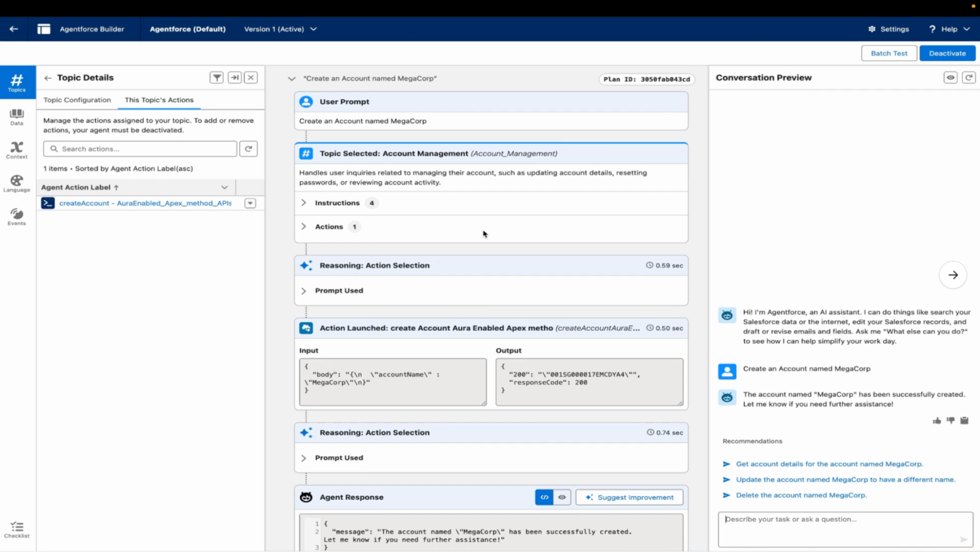Focus the Search actions field
Image resolution: width=980 pixels, height=552 pixels.
tap(140, 149)
